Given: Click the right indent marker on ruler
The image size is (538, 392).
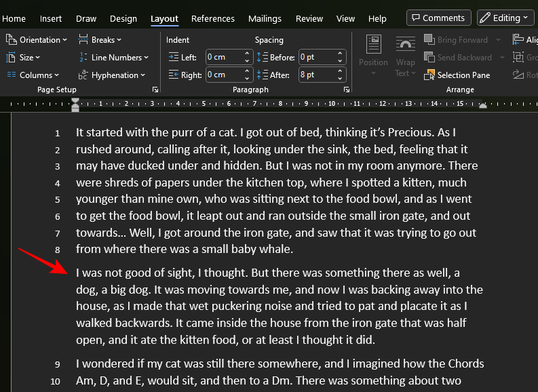Looking at the screenshot, I should (x=483, y=106).
